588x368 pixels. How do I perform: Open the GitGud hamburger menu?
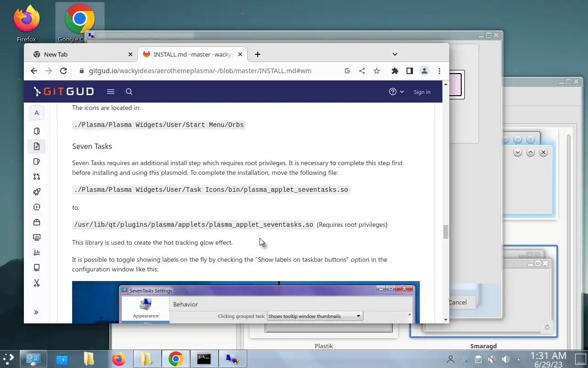[x=111, y=92]
